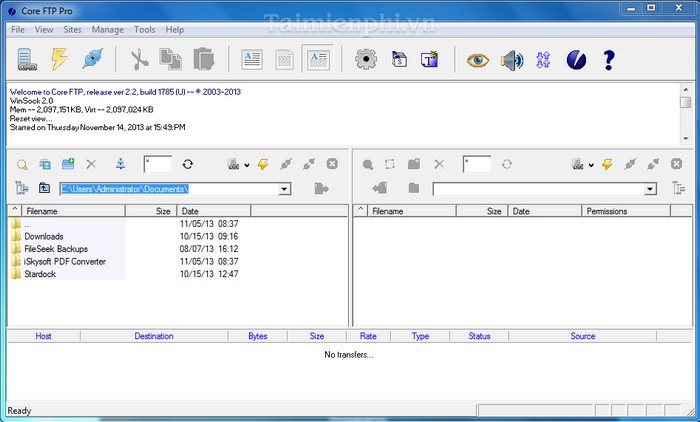Open Global Settings gear icon

[366, 59]
